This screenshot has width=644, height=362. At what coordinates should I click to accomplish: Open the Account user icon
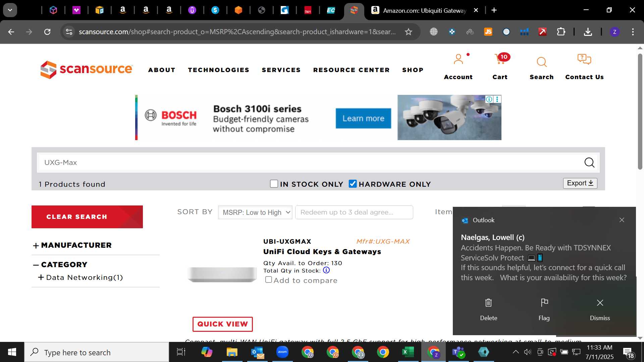[458, 60]
